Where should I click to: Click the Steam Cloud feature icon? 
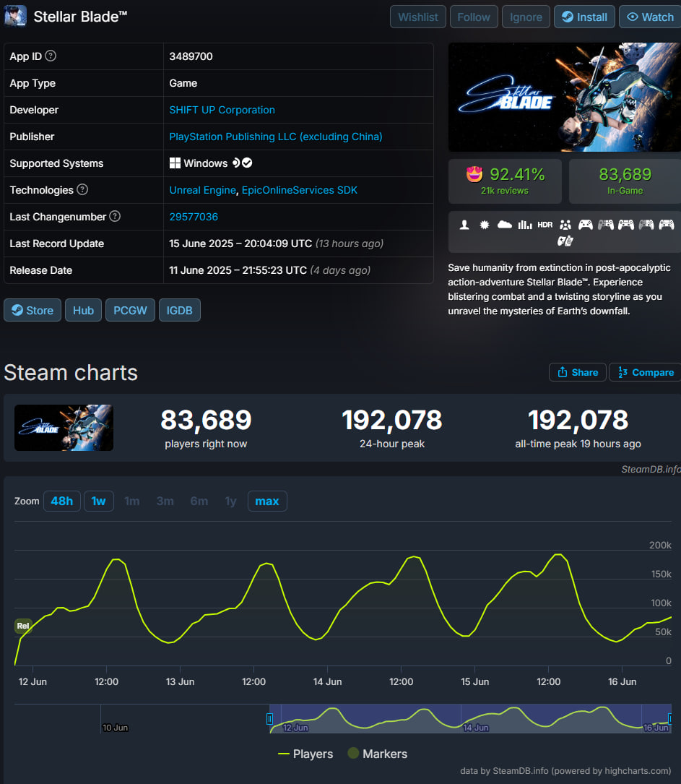(x=505, y=225)
